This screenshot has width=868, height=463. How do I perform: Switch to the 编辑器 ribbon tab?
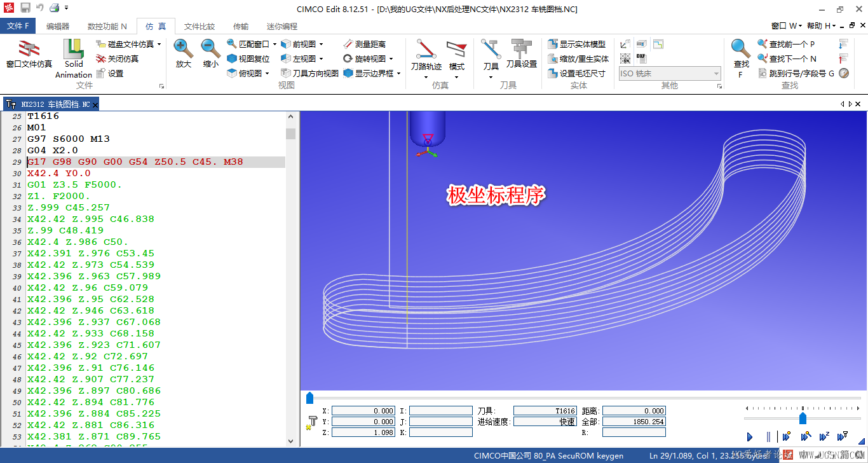click(58, 26)
